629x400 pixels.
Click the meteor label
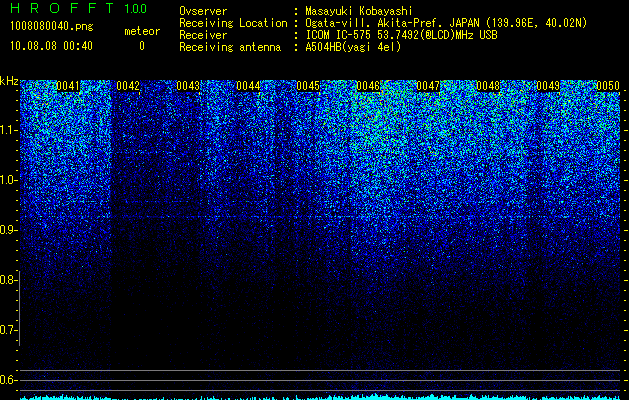(x=142, y=31)
